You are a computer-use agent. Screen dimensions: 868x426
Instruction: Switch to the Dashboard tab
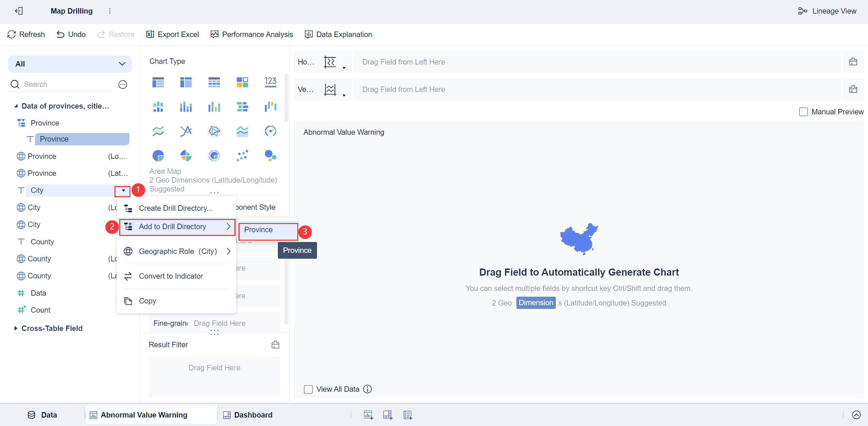coord(248,415)
